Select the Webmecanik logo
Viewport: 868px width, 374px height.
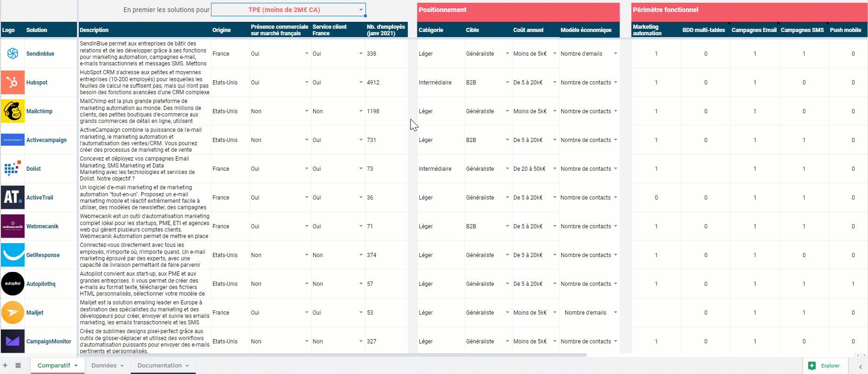click(13, 226)
